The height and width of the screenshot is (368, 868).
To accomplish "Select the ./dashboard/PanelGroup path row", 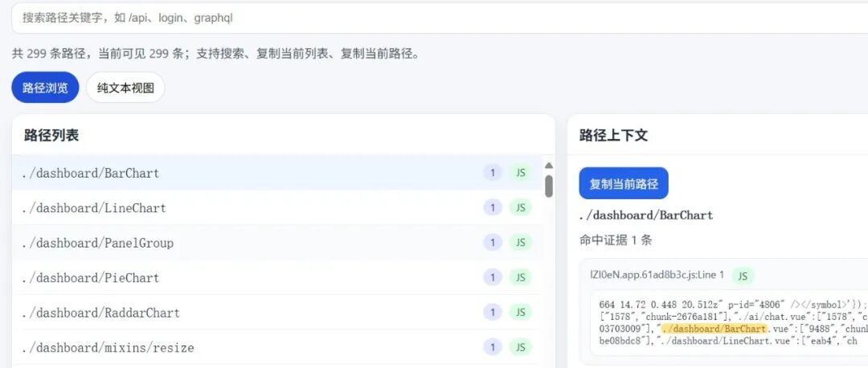I will point(277,243).
